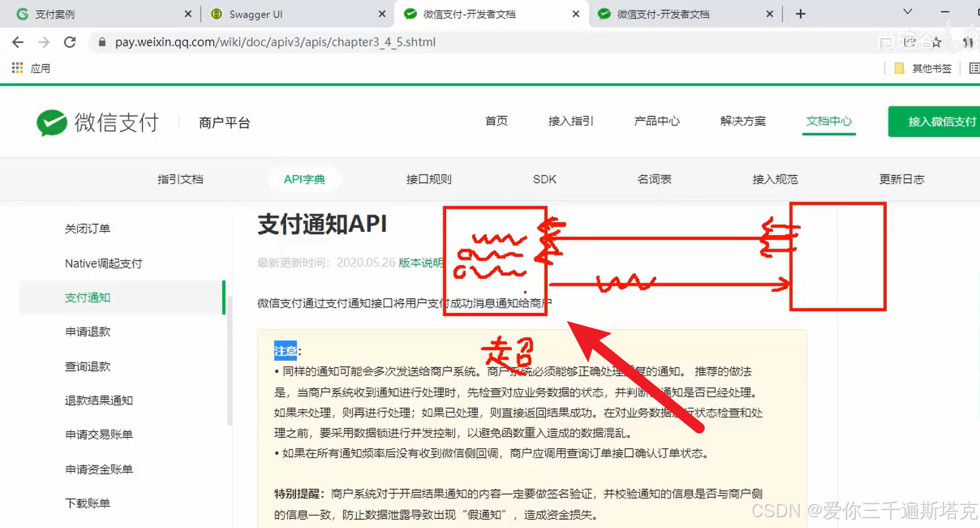Bookmark the page with the star icon
The image size is (980, 528).
(936, 42)
